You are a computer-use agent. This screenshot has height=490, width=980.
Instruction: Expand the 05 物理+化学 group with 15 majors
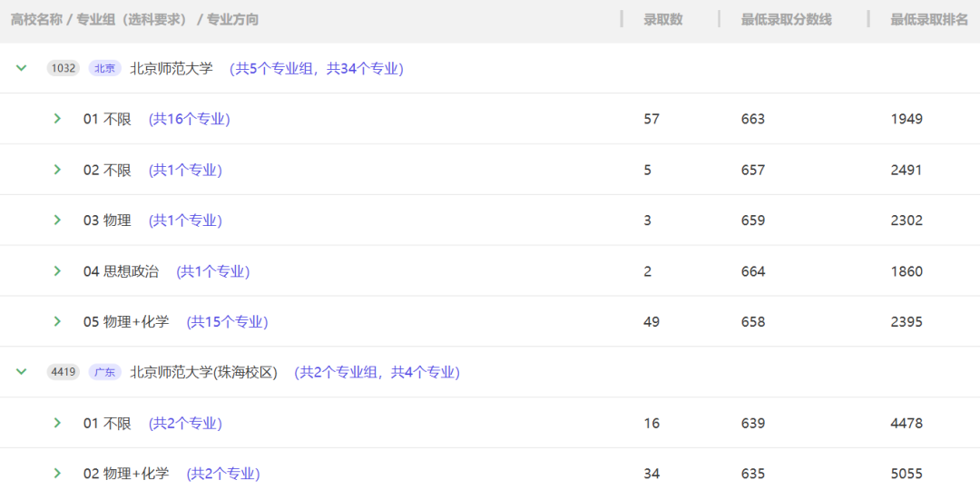coord(57,321)
